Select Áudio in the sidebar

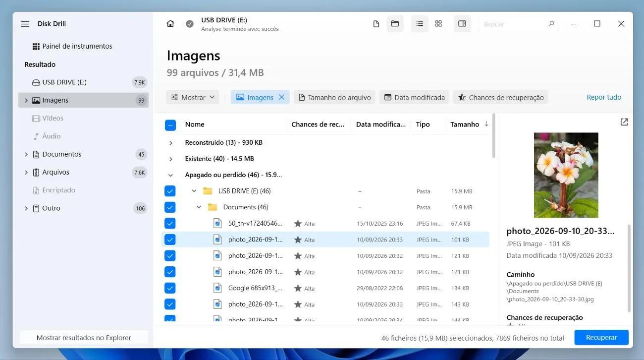[83, 136]
